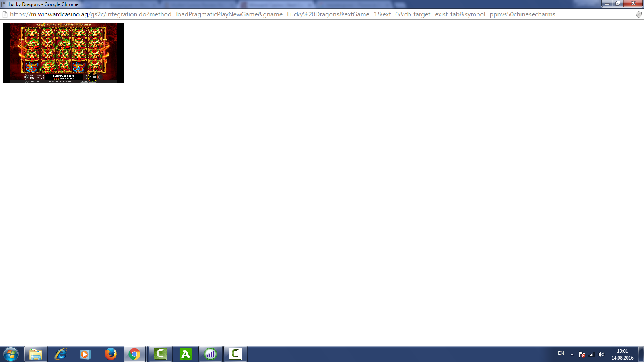The width and height of the screenshot is (644, 362).
Task: Hit the PLAY spin button in the slot game
Action: point(93,77)
